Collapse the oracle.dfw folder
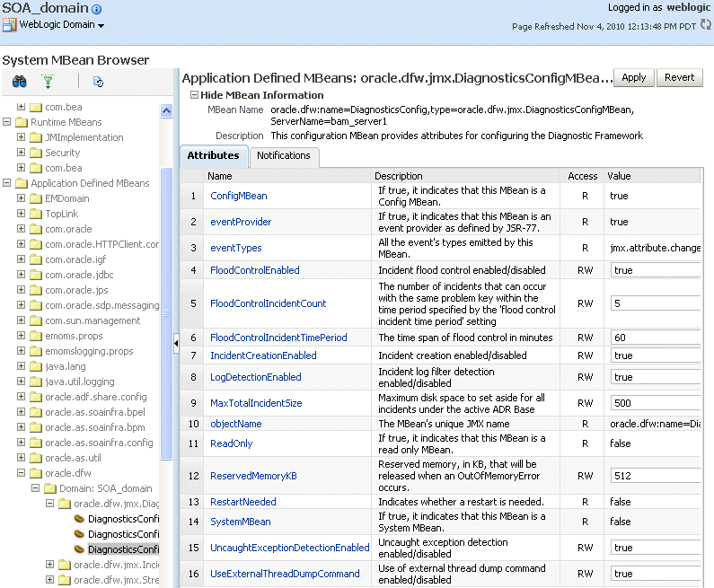The width and height of the screenshot is (714, 588). coord(21,473)
